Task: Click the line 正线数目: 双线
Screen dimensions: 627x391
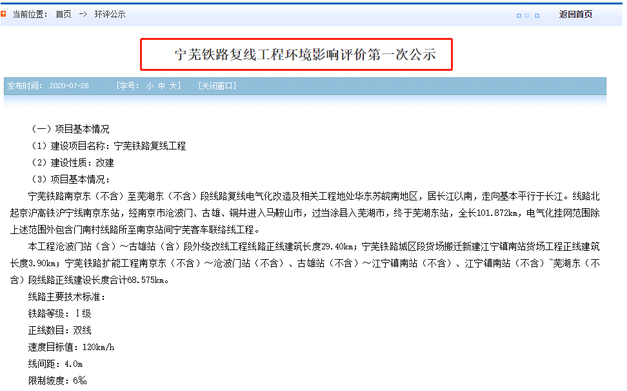Action: tap(60, 331)
